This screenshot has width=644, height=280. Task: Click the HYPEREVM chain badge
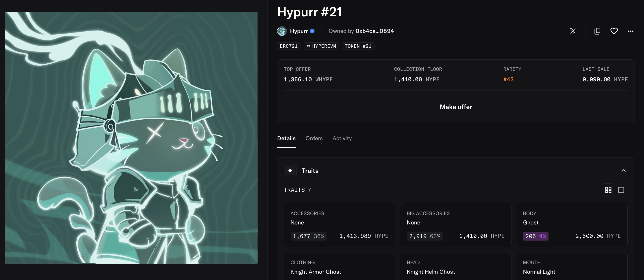[321, 46]
